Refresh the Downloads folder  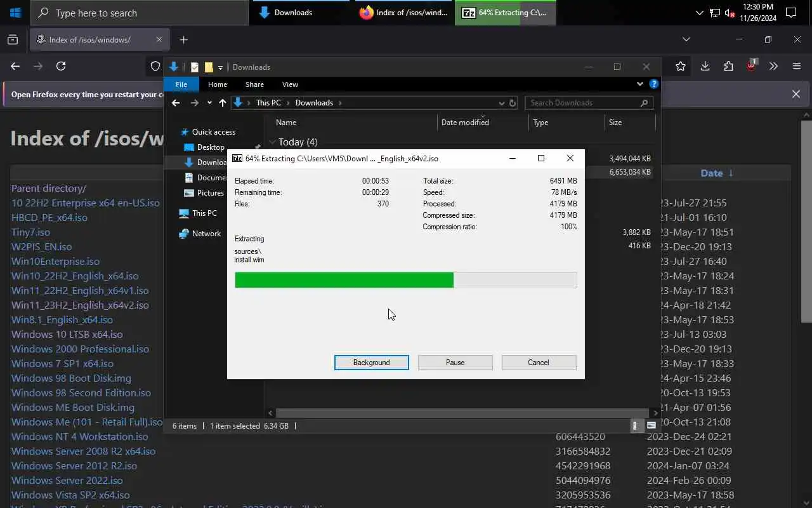tap(513, 103)
